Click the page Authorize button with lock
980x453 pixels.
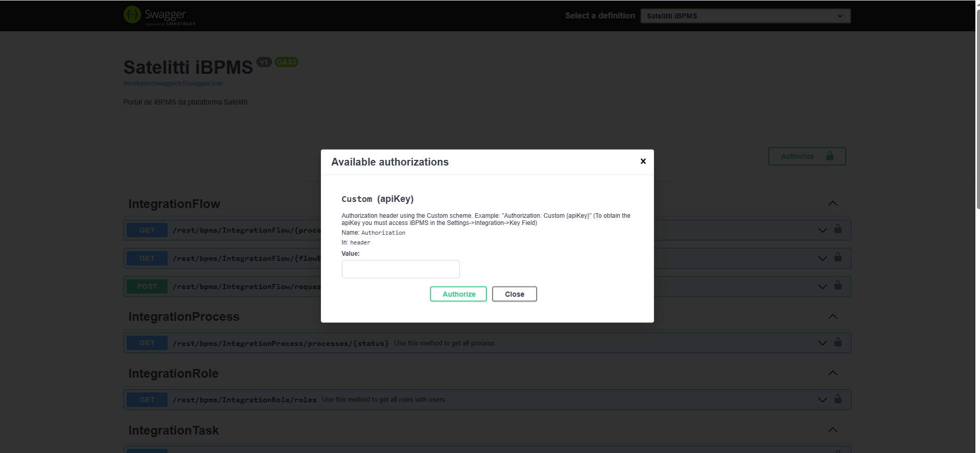tap(807, 156)
